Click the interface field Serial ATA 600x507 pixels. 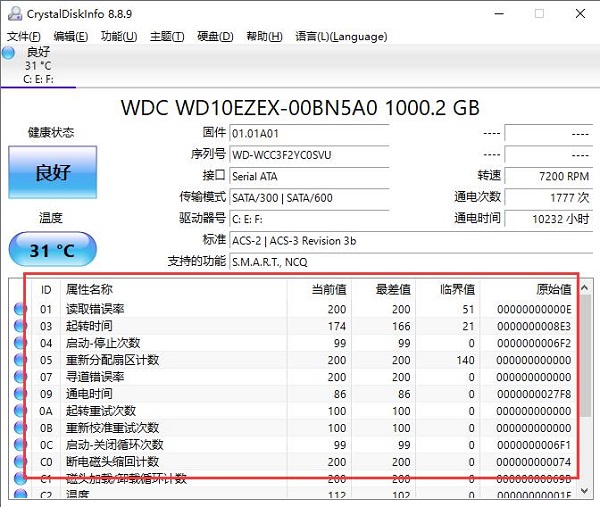click(309, 176)
